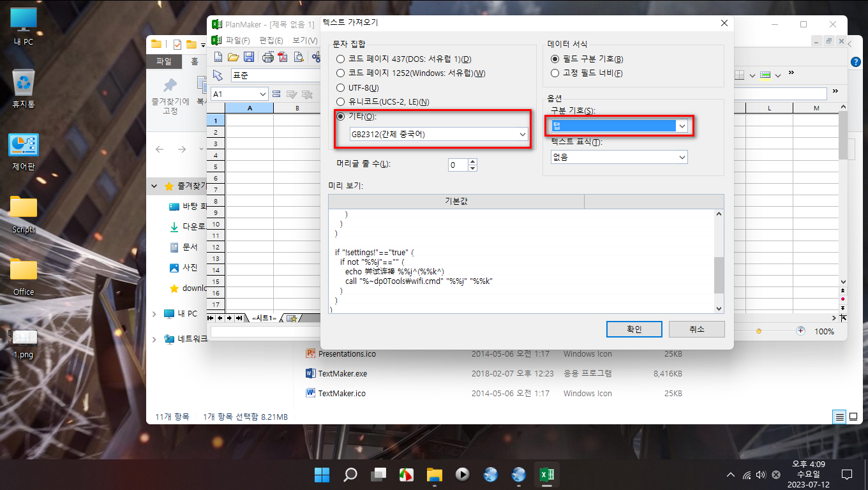Click the Save floppy disk icon in PlanMaker

248,57
